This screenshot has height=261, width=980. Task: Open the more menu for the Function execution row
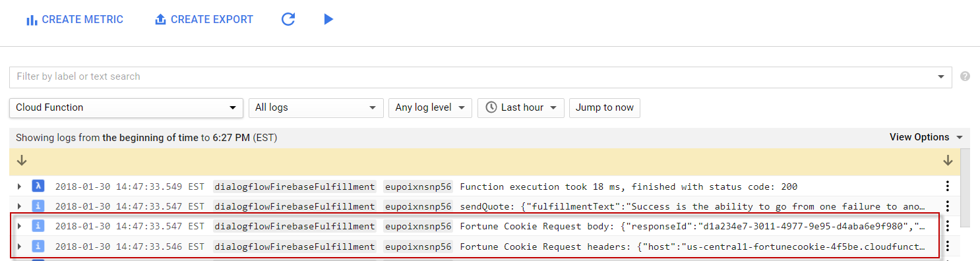click(948, 187)
